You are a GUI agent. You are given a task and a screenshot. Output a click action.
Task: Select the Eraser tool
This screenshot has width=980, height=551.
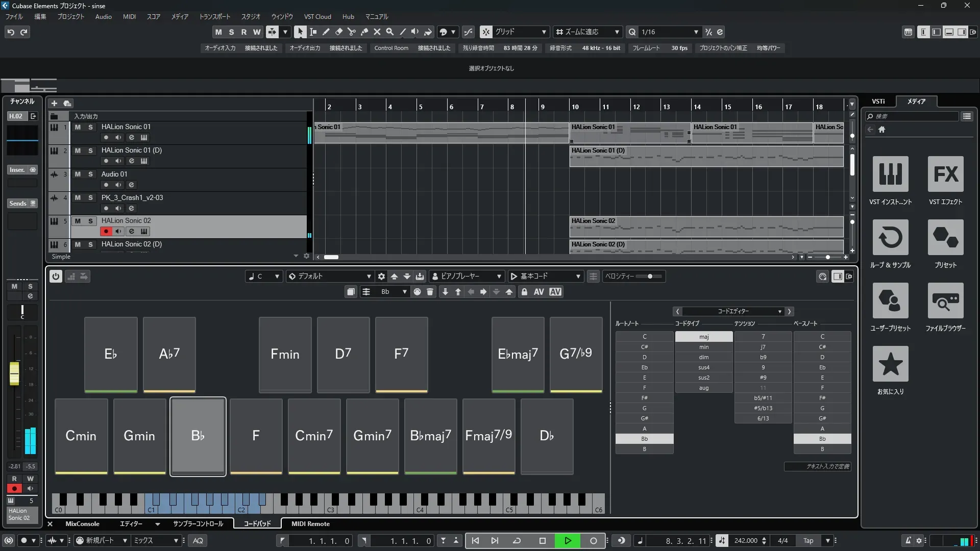(338, 32)
